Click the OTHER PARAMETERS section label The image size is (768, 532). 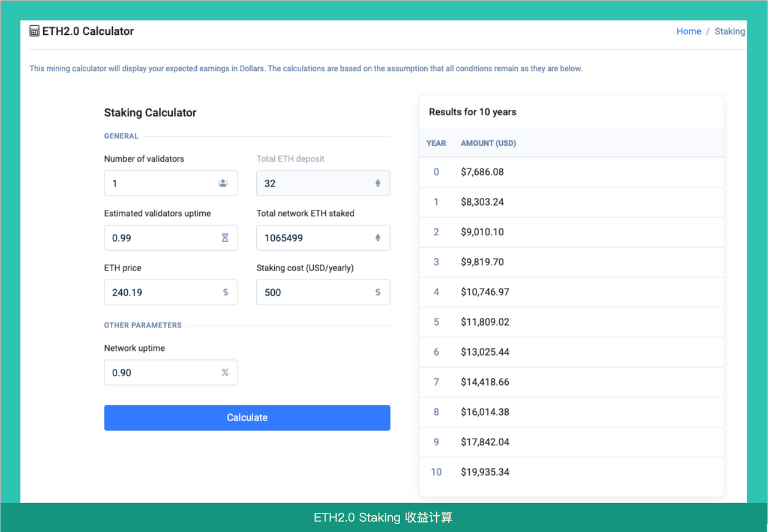pyautogui.click(x=143, y=325)
